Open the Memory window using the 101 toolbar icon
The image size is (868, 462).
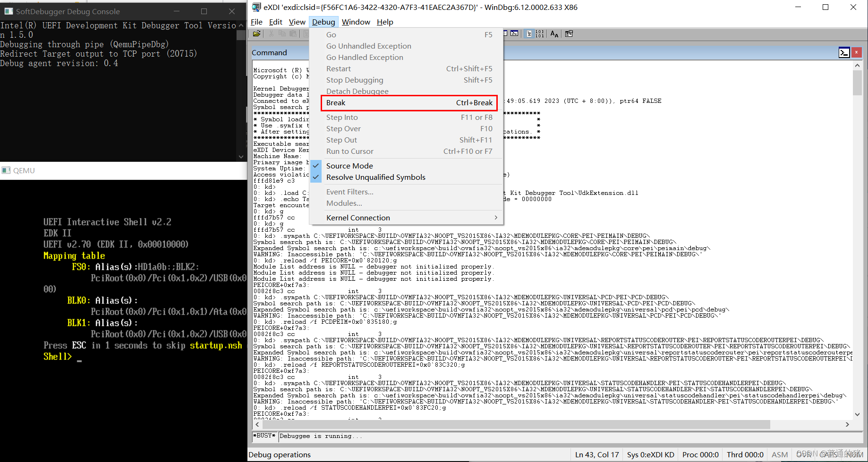pyautogui.click(x=539, y=34)
